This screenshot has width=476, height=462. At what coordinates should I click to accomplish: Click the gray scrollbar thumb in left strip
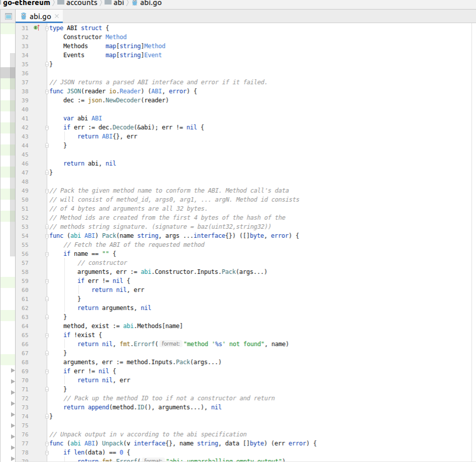point(13,155)
